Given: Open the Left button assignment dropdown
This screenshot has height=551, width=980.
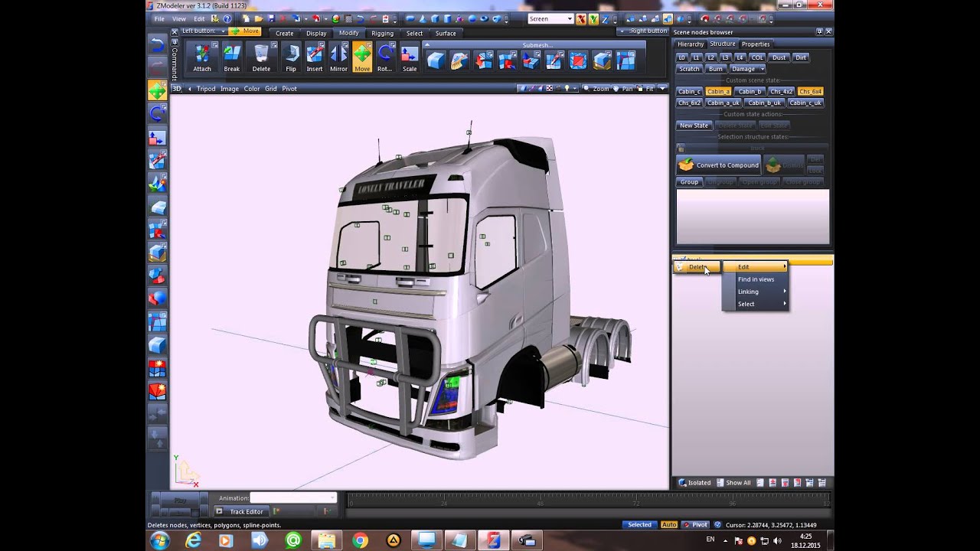Looking at the screenshot, I should point(223,31).
